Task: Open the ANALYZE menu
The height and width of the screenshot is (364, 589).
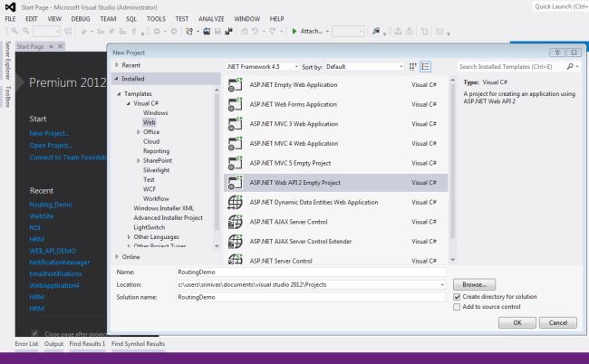Action: [x=211, y=19]
